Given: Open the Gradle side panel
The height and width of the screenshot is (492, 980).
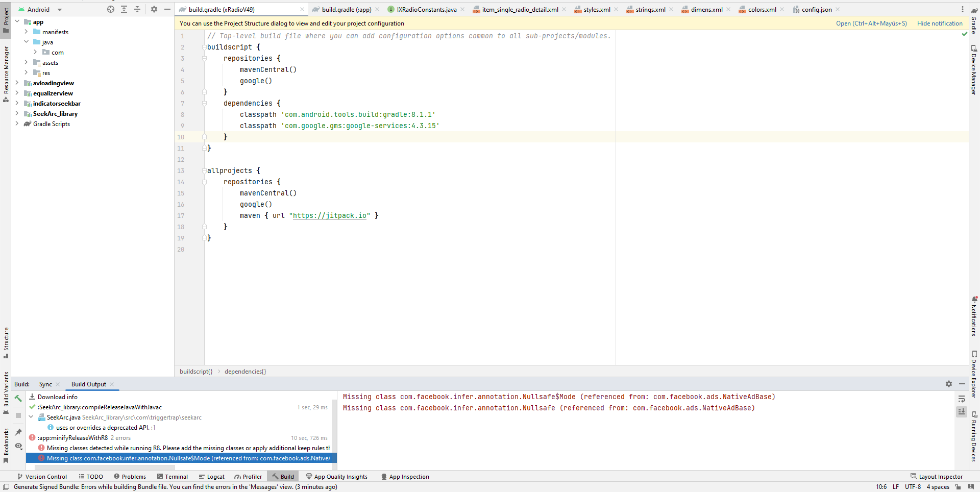Looking at the screenshot, I should pyautogui.click(x=974, y=20).
